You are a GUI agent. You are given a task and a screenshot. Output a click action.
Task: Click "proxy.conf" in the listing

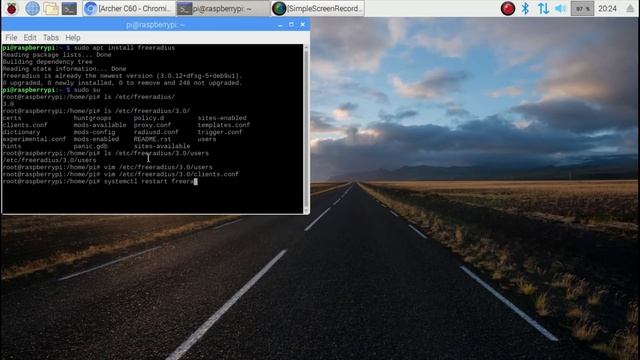(x=152, y=125)
